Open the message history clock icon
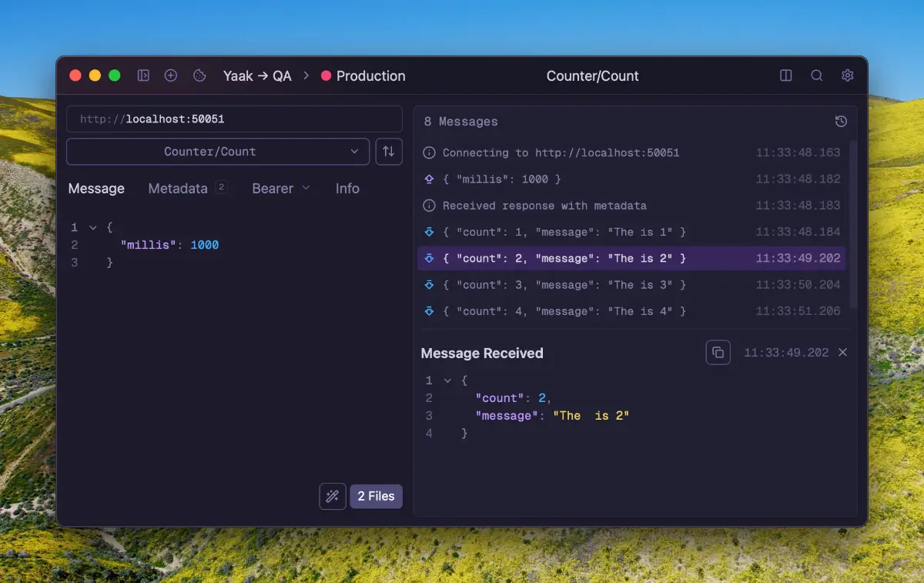 click(841, 122)
